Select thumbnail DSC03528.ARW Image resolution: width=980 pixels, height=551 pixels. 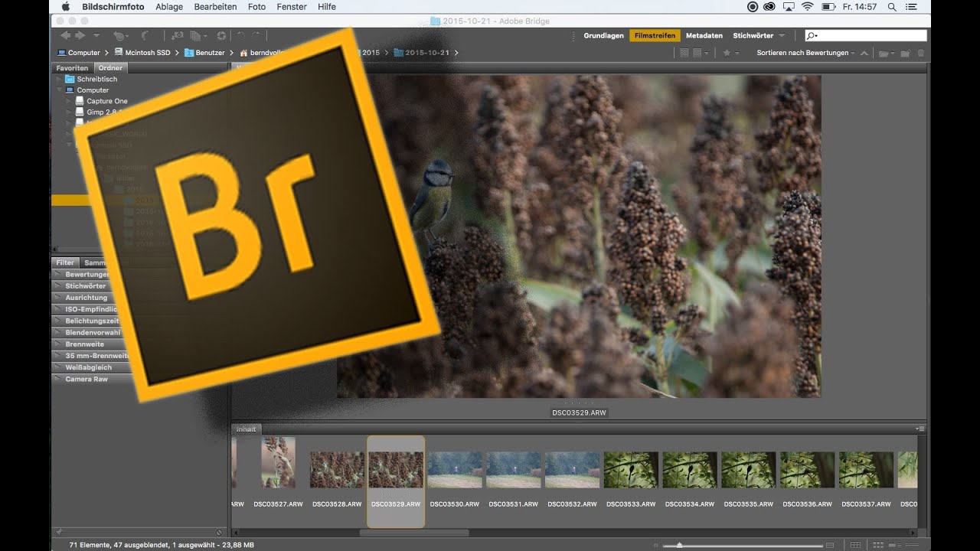click(x=337, y=470)
